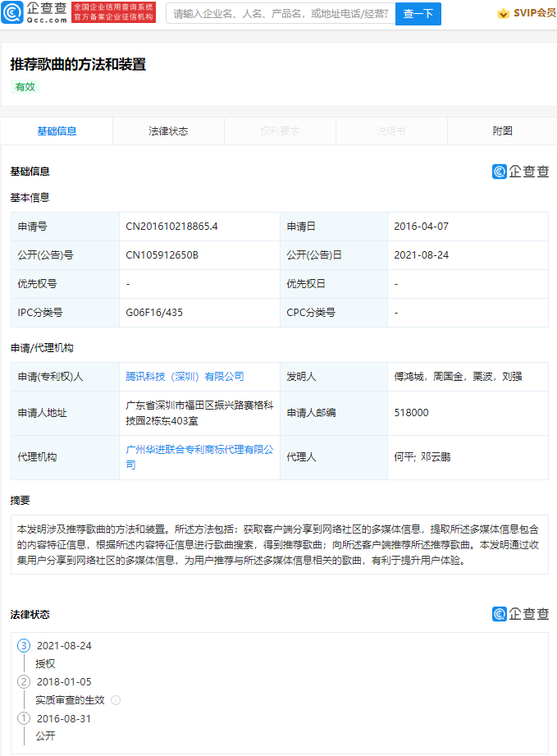Click the Qcc.com logo in header
The image size is (557, 756).
point(34,13)
